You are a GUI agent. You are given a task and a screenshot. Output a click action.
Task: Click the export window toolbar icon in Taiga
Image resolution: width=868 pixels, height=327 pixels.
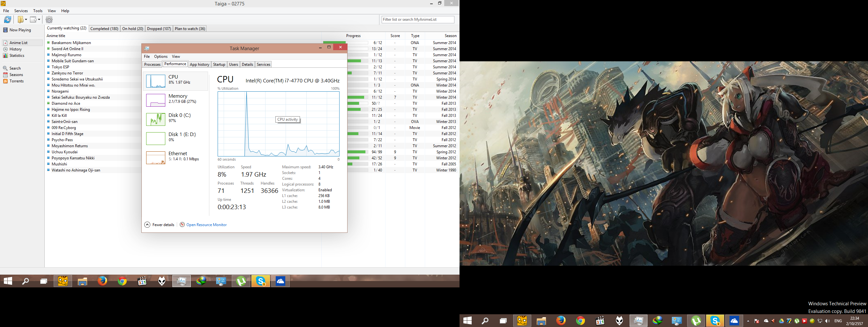click(34, 19)
